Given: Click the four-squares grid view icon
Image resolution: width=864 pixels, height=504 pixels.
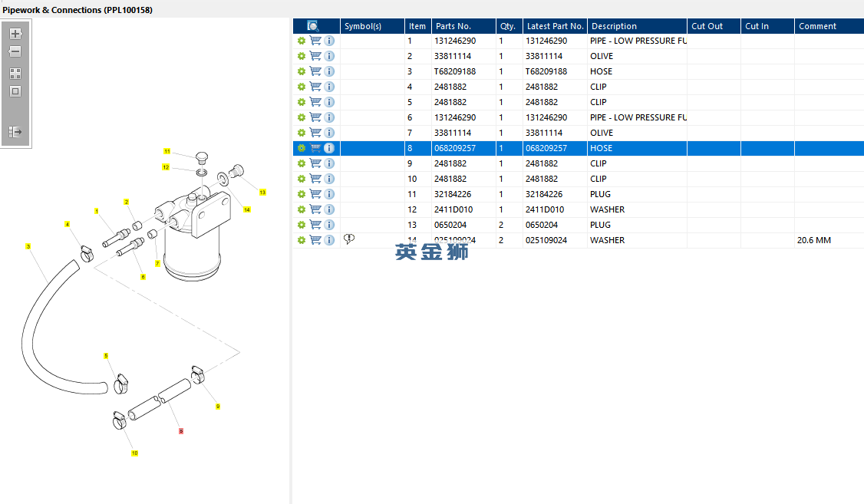Looking at the screenshot, I should [15, 73].
